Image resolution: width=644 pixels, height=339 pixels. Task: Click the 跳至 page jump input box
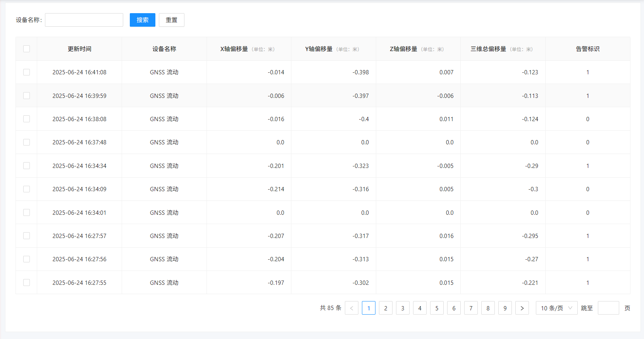pyautogui.click(x=608, y=308)
